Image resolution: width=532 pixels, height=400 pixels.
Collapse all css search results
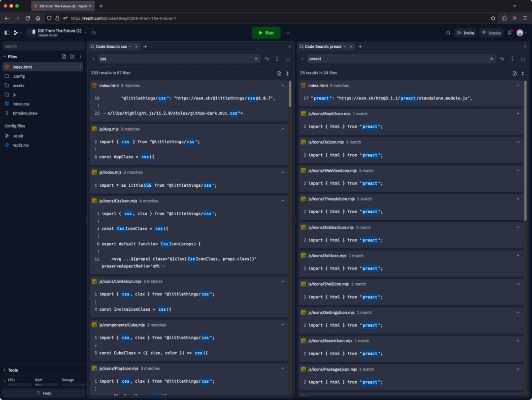click(x=288, y=72)
